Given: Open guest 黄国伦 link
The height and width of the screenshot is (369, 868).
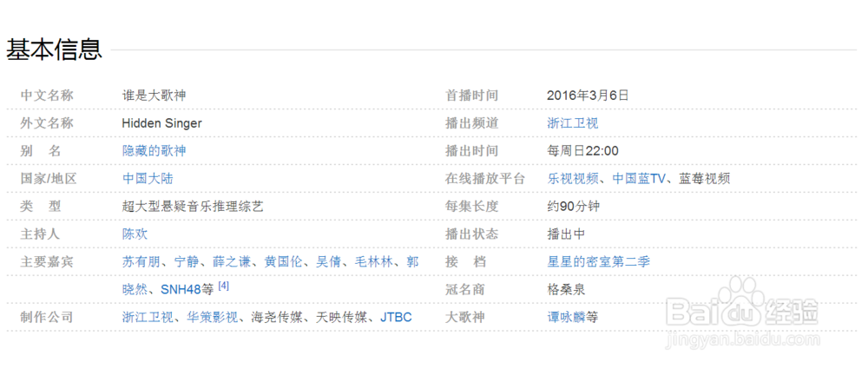Looking at the screenshot, I should [x=284, y=261].
